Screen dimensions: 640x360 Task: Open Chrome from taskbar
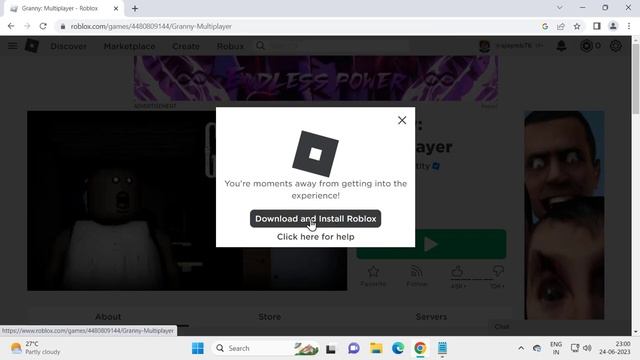[x=420, y=348]
